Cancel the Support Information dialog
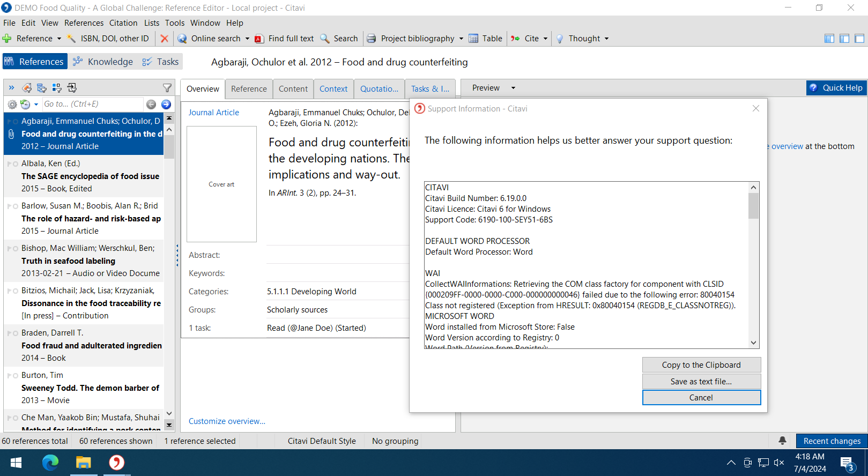Screen dimensions: 868x476 click(x=701, y=398)
